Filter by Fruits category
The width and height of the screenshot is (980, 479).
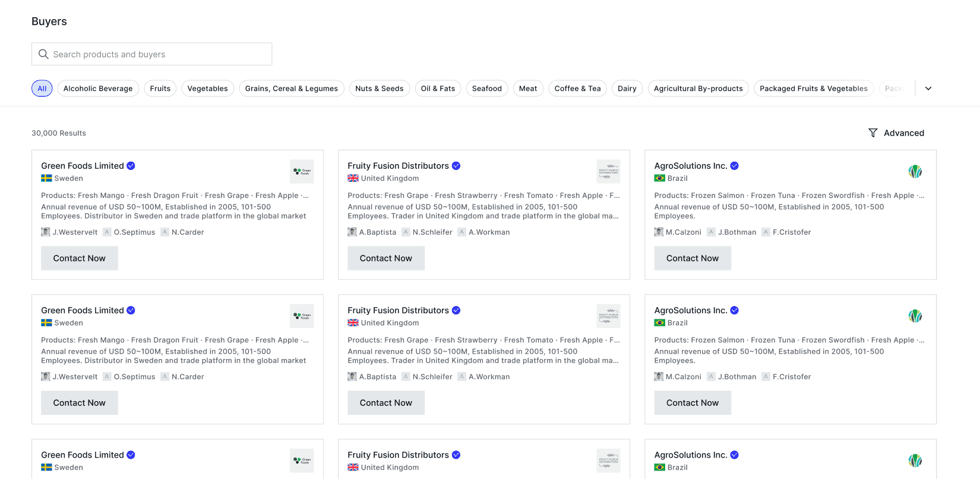click(160, 89)
